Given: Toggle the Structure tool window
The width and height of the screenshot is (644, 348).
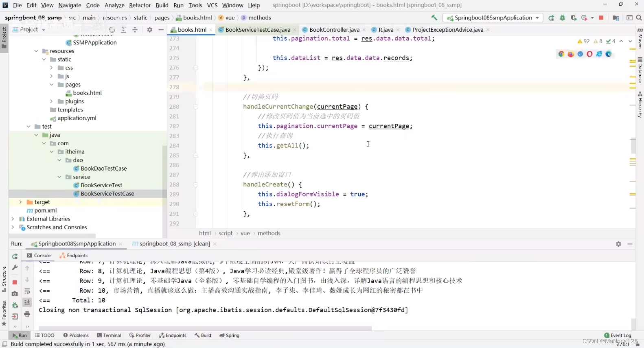Looking at the screenshot, I should coord(4,279).
